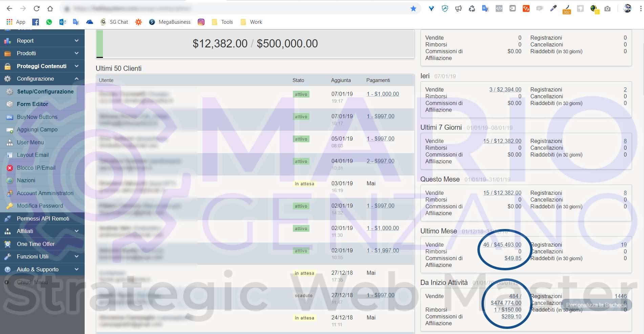Click the green sales goal progress bar
Viewport: 644px width, 334px height.
point(100,44)
